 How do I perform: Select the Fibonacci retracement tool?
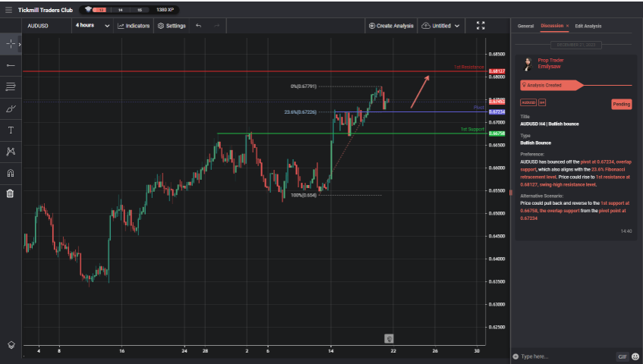[x=11, y=86]
